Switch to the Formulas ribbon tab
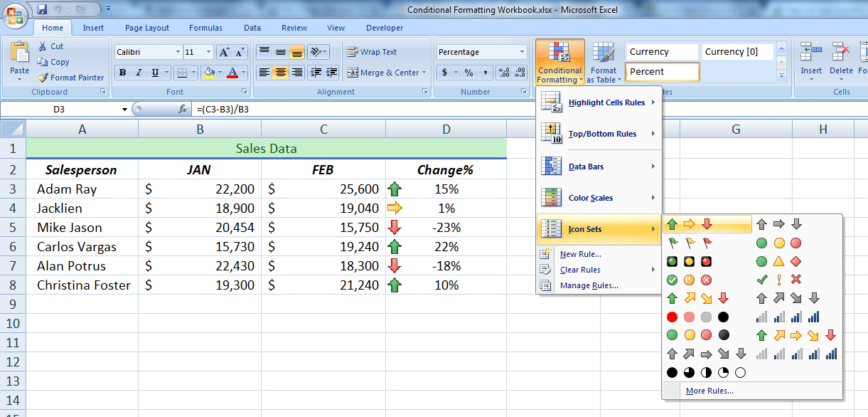This screenshot has width=868, height=417. pos(205,28)
